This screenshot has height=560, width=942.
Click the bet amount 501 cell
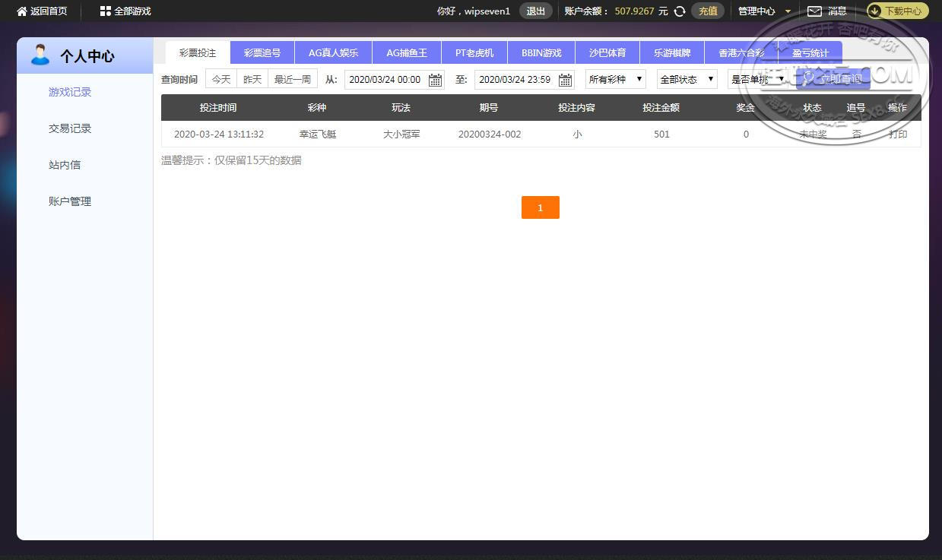(x=661, y=134)
